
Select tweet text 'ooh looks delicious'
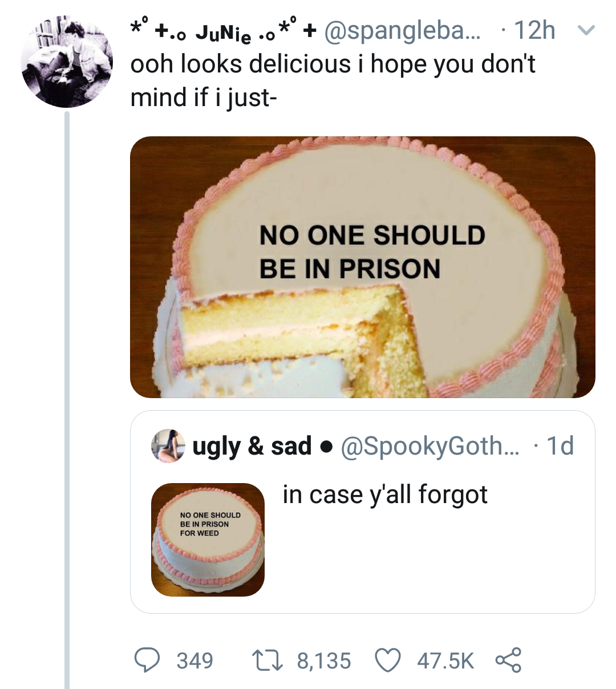click(x=240, y=64)
